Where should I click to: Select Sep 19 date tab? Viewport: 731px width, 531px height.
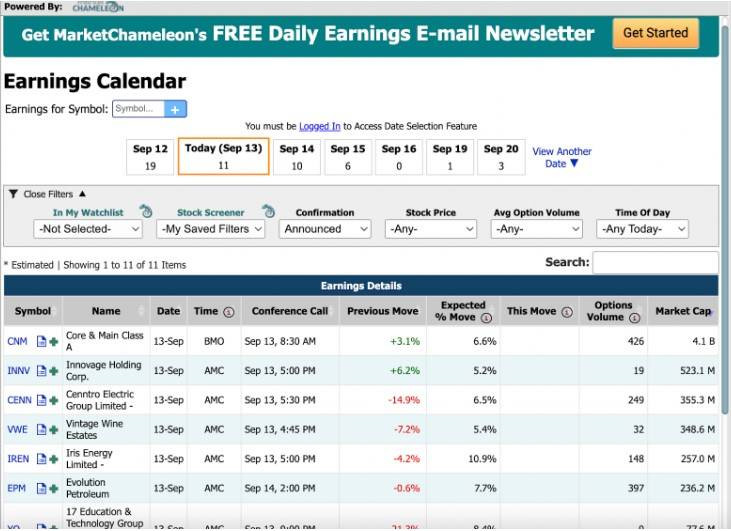click(x=450, y=157)
